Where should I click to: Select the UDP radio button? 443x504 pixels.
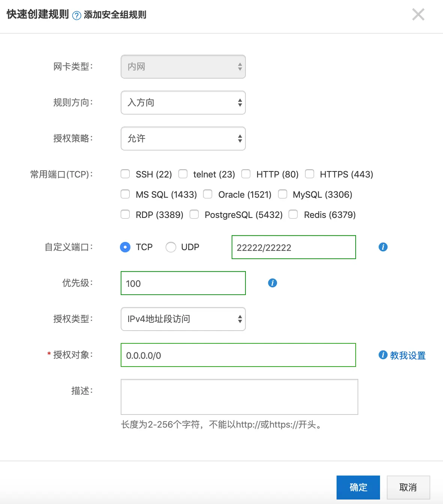pyautogui.click(x=171, y=247)
